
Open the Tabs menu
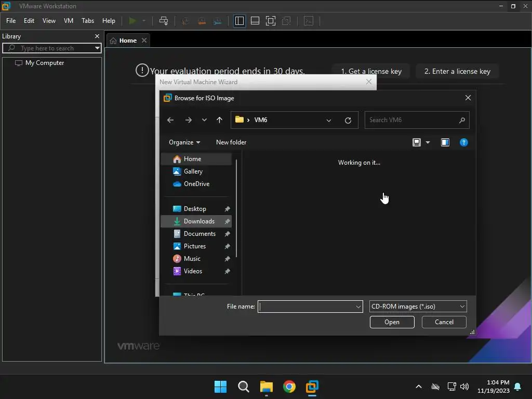87,21
